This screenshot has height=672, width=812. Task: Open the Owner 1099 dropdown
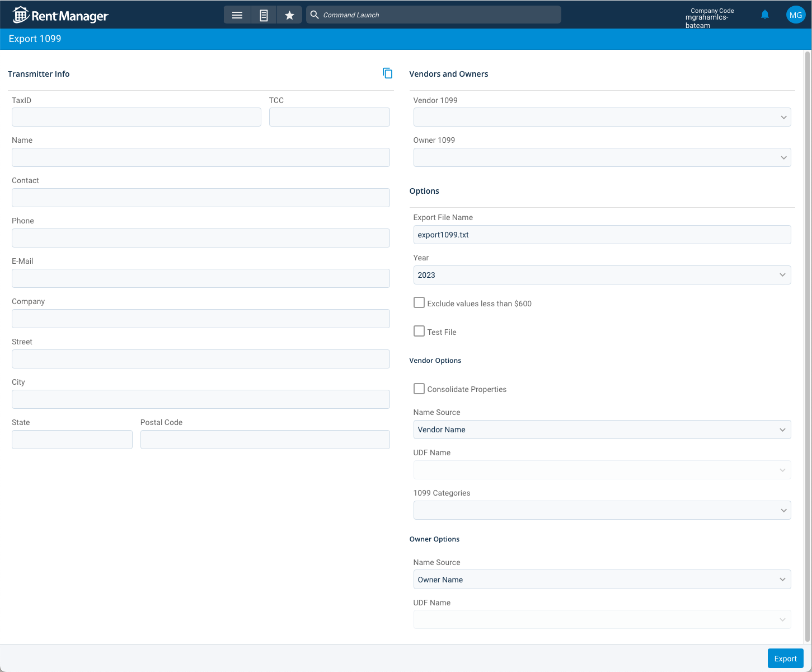[602, 157]
